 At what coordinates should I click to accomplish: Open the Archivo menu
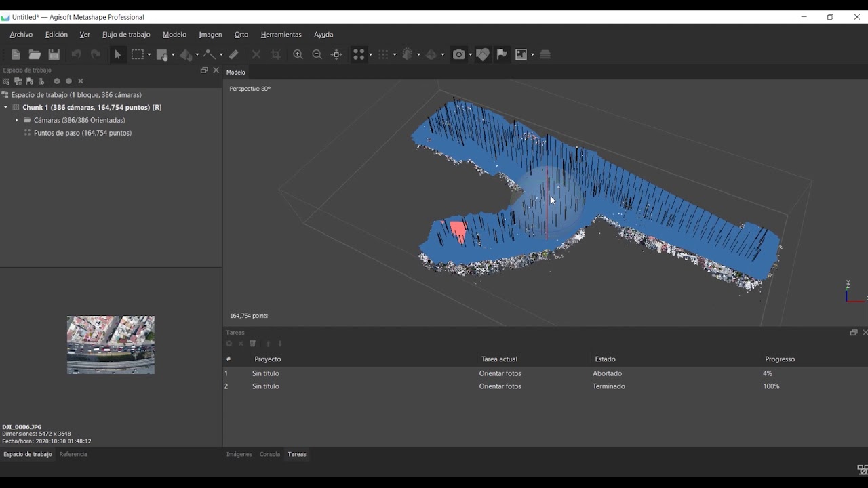pyautogui.click(x=21, y=35)
